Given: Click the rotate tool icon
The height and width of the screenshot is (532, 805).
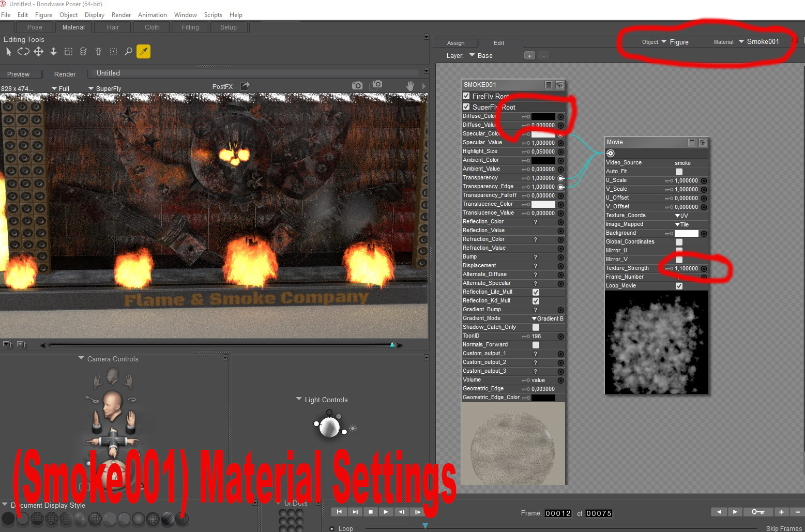Looking at the screenshot, I should 23,51.
